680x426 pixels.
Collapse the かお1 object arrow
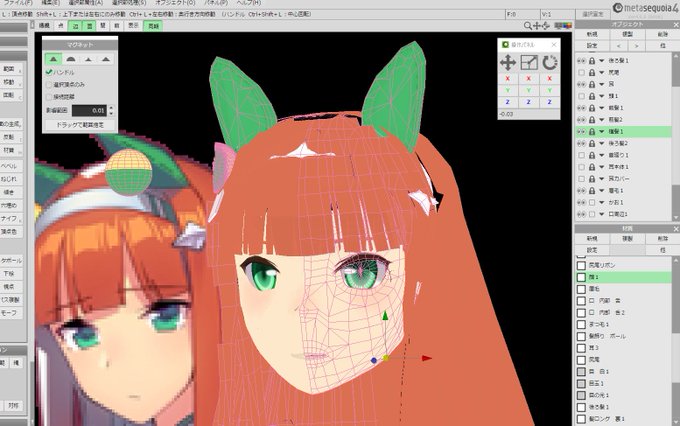click(602, 203)
